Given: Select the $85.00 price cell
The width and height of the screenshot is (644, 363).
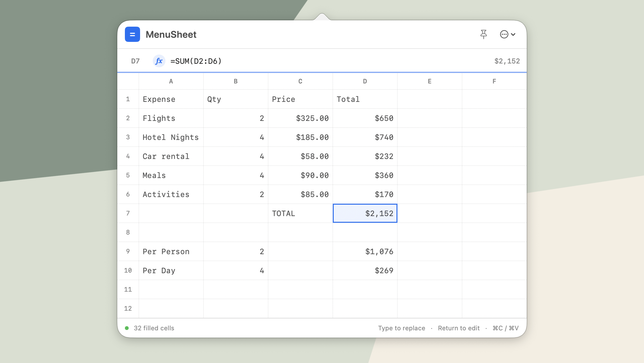Looking at the screenshot, I should click(300, 194).
